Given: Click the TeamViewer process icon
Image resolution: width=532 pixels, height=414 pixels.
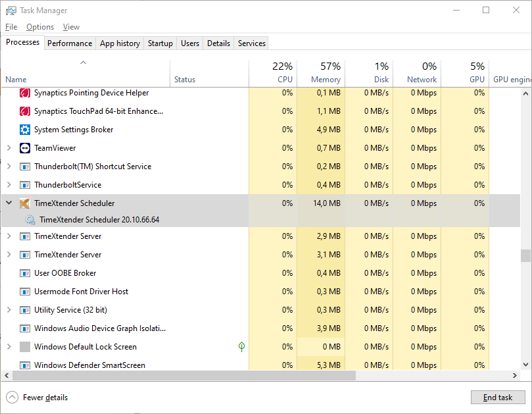Looking at the screenshot, I should click(x=25, y=148).
